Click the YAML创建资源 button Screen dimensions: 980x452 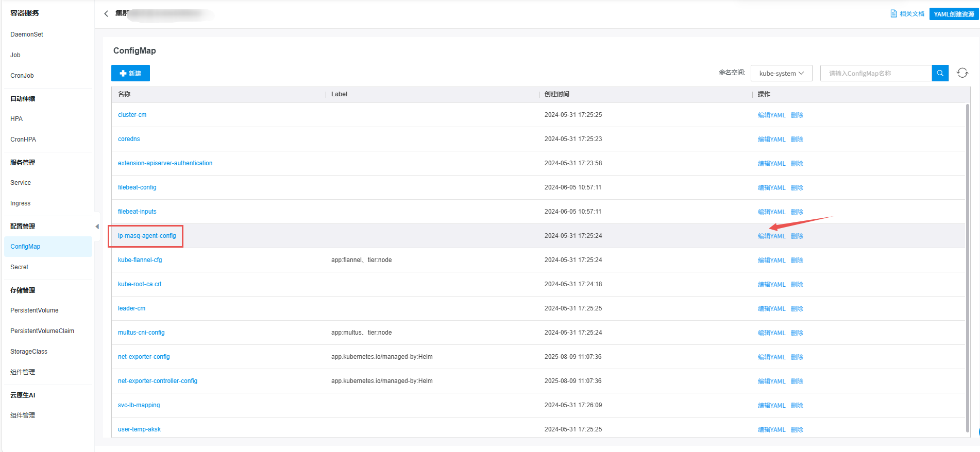point(954,14)
